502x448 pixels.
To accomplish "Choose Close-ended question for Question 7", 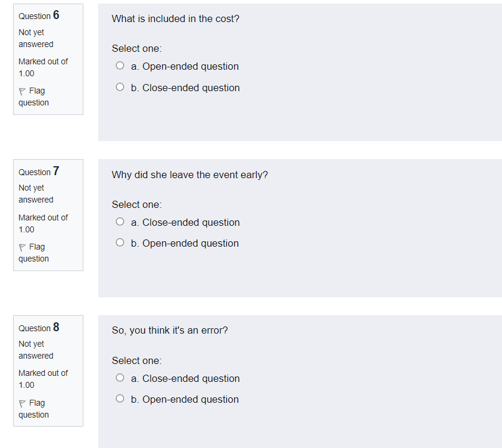I will pyautogui.click(x=120, y=221).
